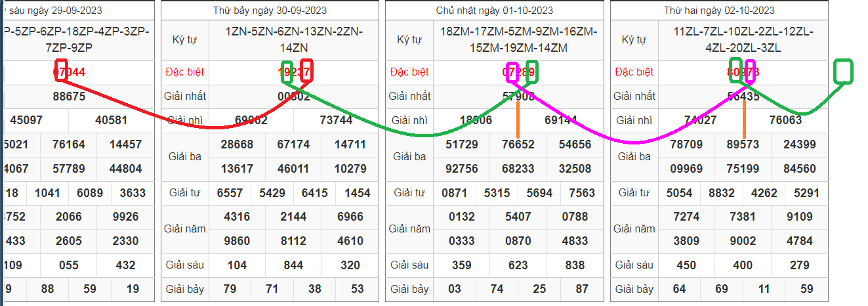Click red box in Saturday's special prize
Image resolution: width=868 pixels, height=306 pixels.
tap(306, 72)
